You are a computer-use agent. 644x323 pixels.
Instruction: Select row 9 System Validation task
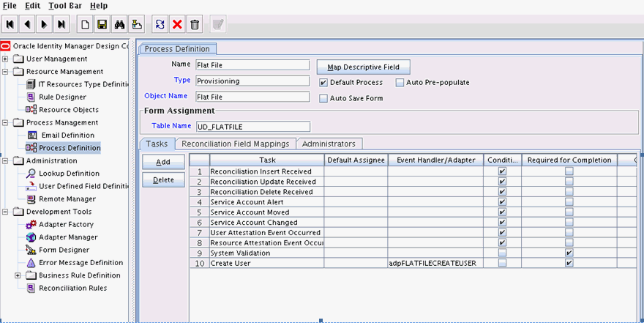tap(266, 253)
